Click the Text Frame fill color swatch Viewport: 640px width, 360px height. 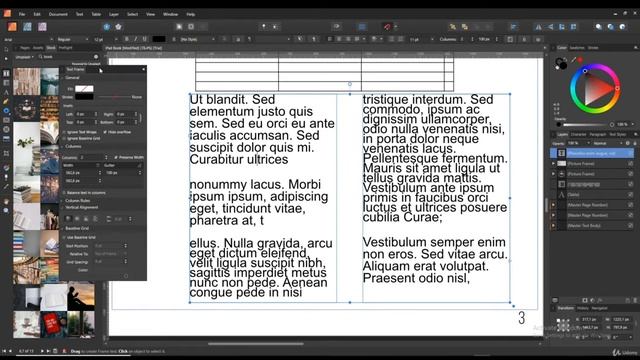[x=84, y=89]
